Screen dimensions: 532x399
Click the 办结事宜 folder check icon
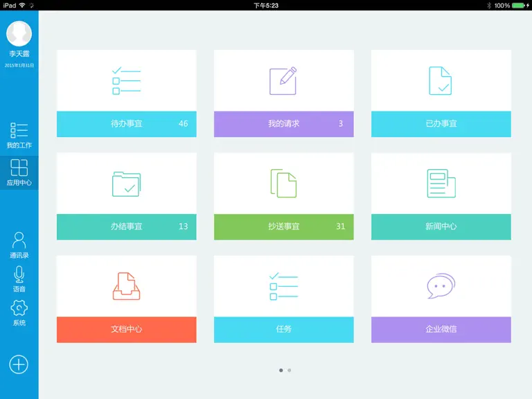point(126,184)
